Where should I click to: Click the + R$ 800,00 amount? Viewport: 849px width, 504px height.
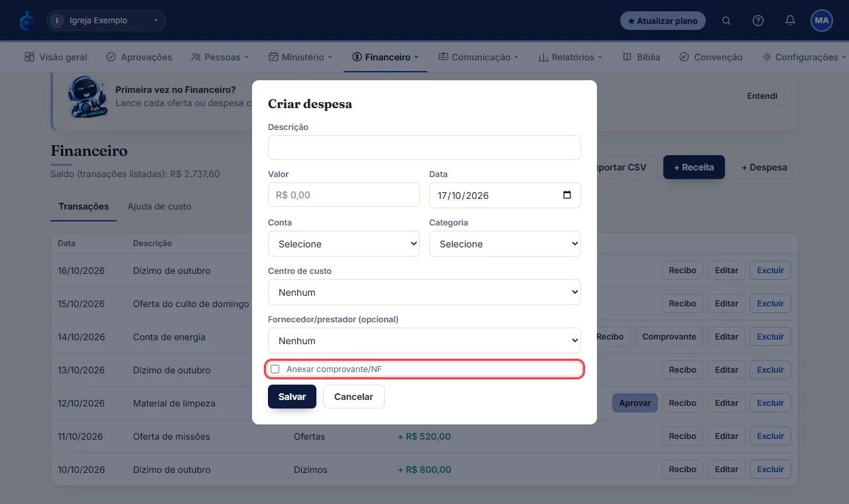point(424,470)
